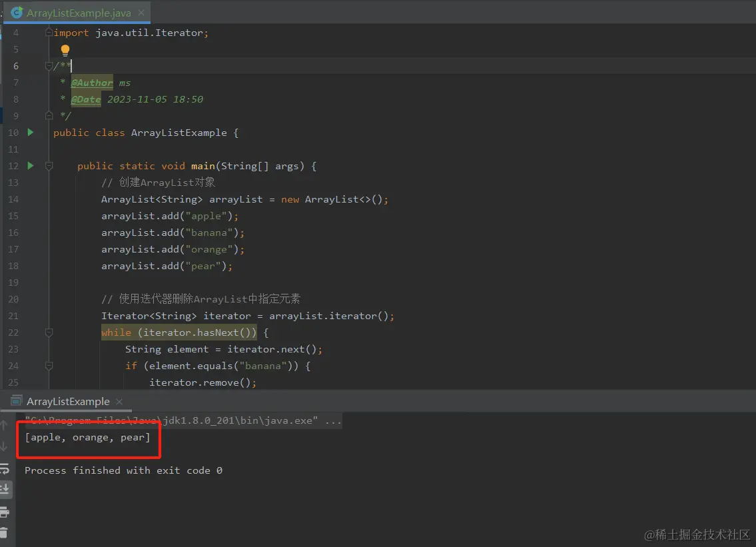Toggle soft-wrap in the Run console
The image size is (756, 547).
point(5,468)
